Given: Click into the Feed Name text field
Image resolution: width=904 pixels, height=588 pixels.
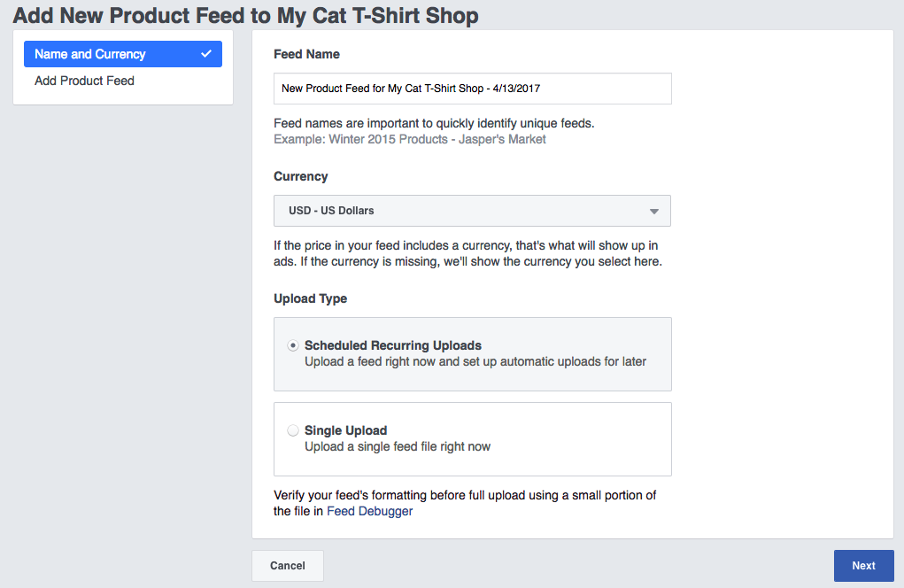Looking at the screenshot, I should (x=472, y=89).
